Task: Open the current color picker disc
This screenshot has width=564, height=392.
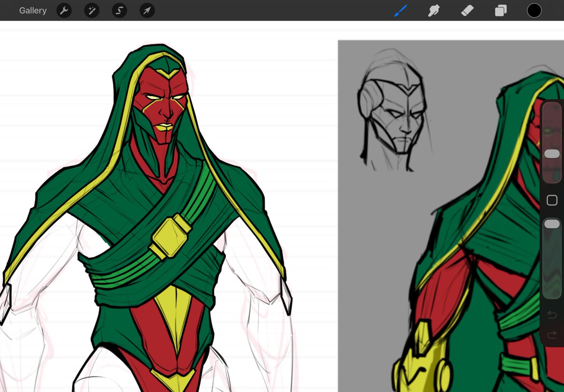Action: click(x=534, y=10)
